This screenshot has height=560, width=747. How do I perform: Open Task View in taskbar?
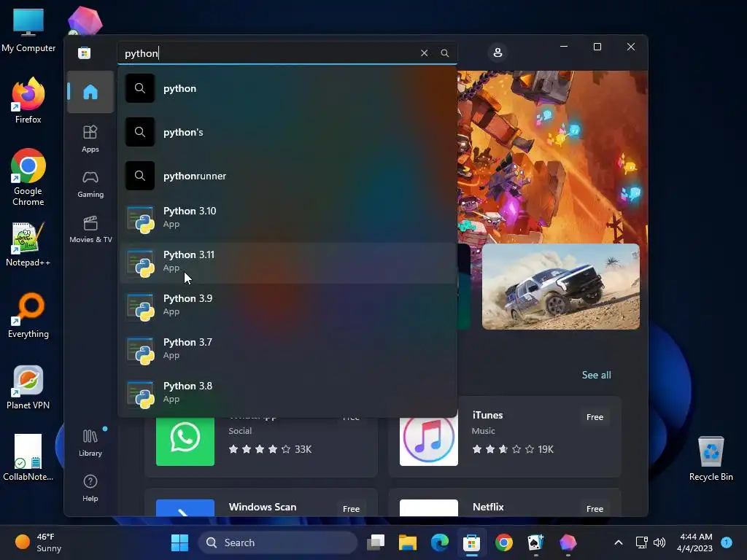coord(376,542)
